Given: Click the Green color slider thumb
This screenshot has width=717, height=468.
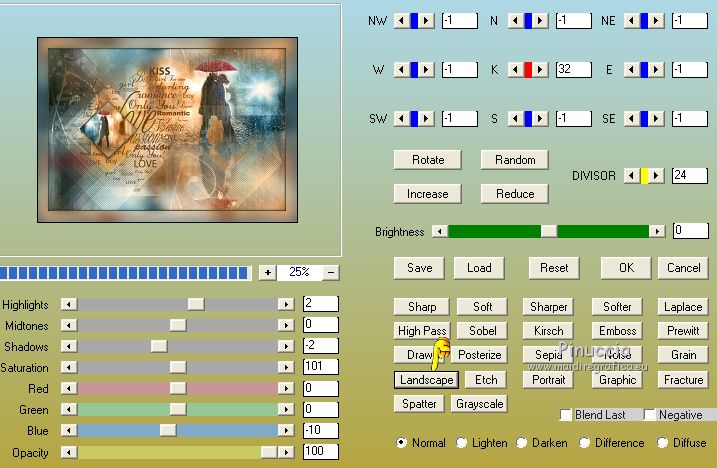Looking at the screenshot, I should tap(178, 409).
